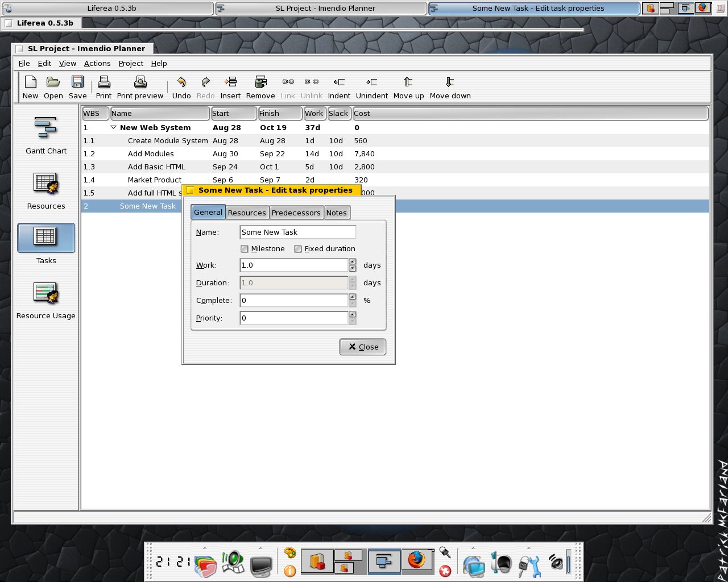728x582 pixels.
Task: Open the Gantt Chart view
Action: click(46, 135)
